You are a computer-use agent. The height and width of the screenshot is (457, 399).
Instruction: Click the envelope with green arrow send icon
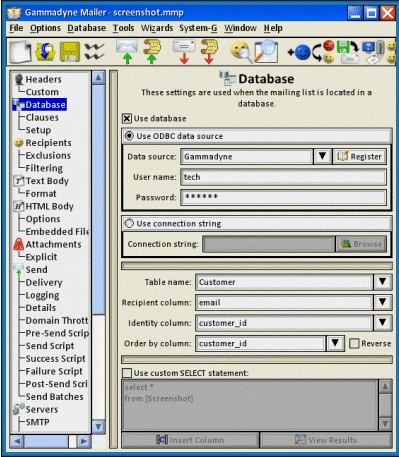127,52
